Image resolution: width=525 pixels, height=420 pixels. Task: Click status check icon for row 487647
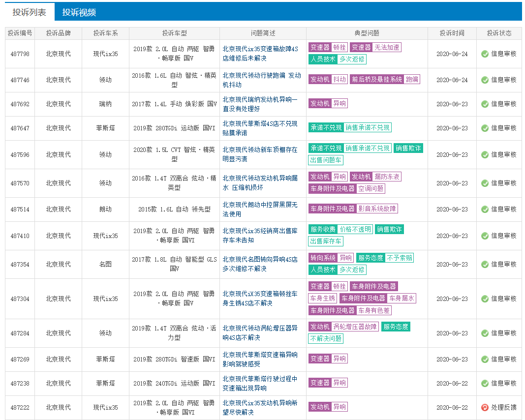(485, 128)
